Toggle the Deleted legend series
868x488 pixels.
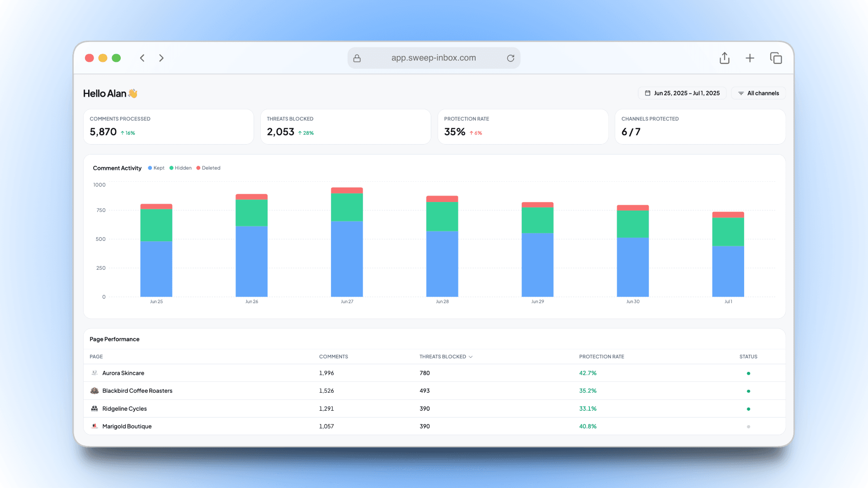pyautogui.click(x=208, y=168)
